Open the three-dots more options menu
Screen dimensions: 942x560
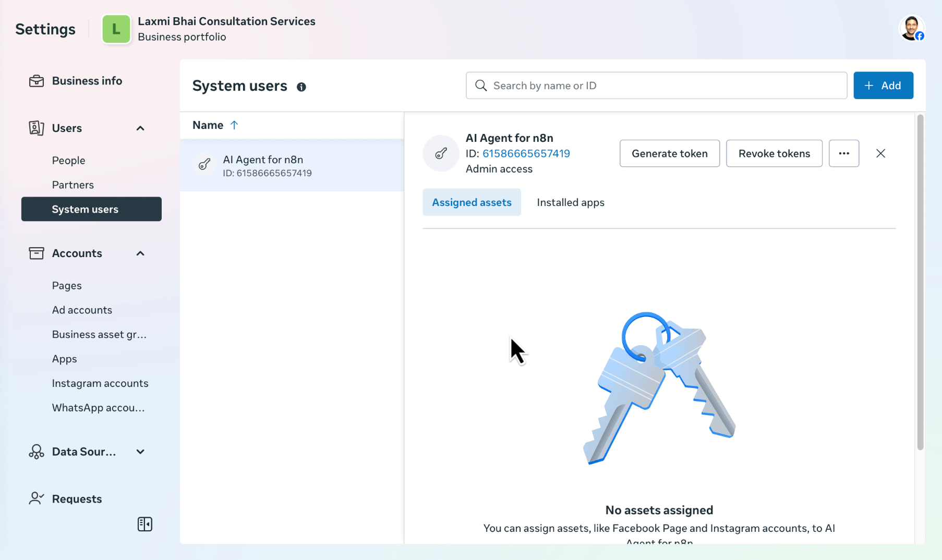(844, 153)
